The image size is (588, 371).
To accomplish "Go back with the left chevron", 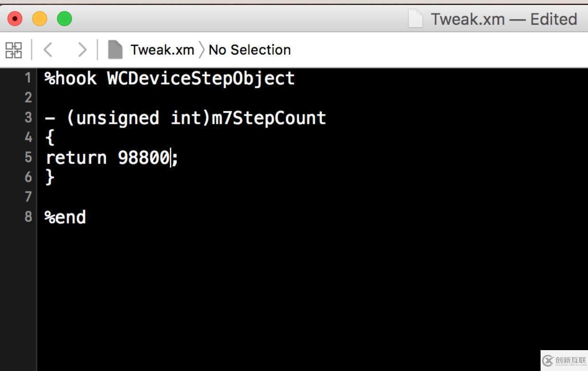I will [x=48, y=50].
